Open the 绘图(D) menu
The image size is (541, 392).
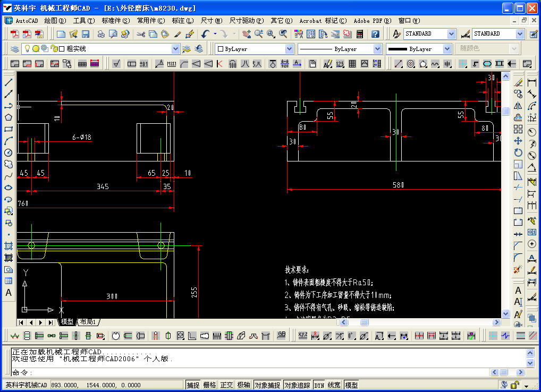(x=55, y=21)
